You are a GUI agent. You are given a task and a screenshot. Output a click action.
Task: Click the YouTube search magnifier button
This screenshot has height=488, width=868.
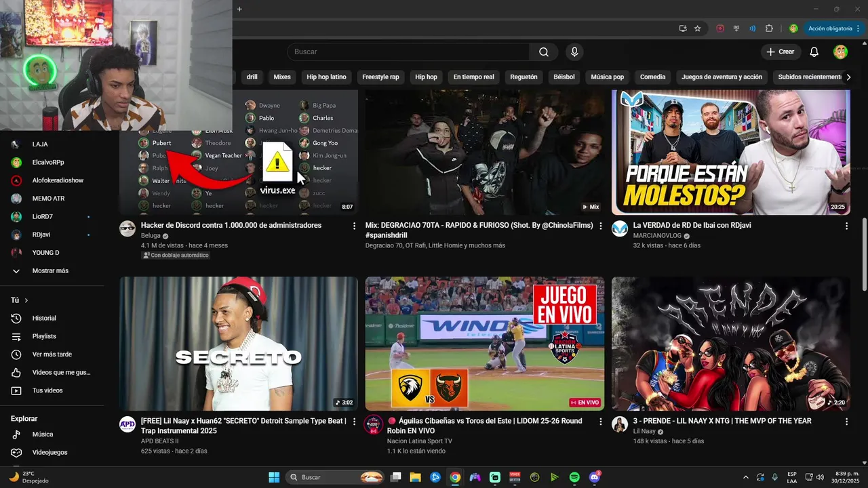click(x=544, y=52)
